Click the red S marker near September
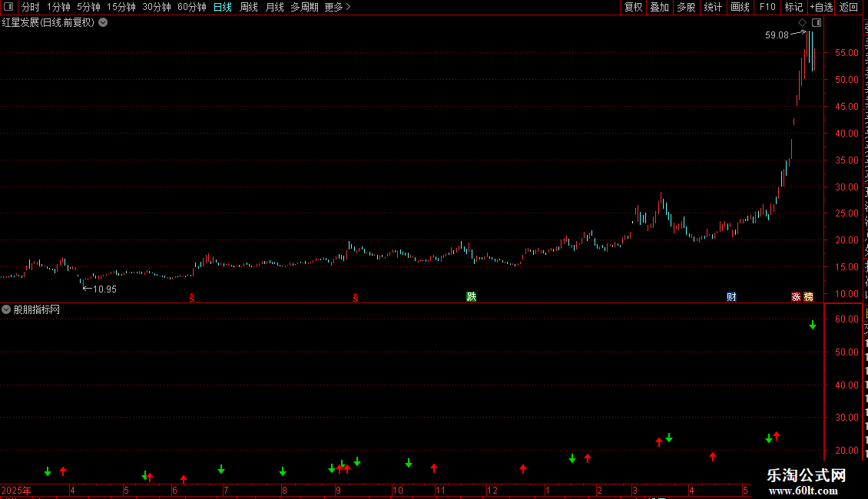The width and height of the screenshot is (868, 499). click(x=356, y=298)
